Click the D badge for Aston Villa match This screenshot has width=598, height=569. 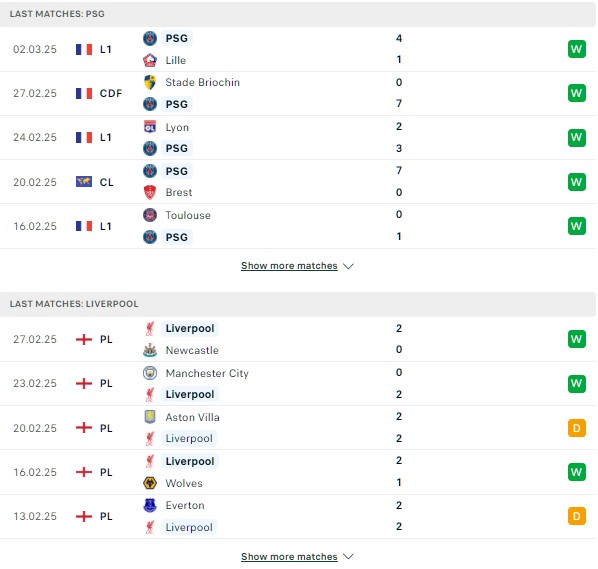click(577, 428)
